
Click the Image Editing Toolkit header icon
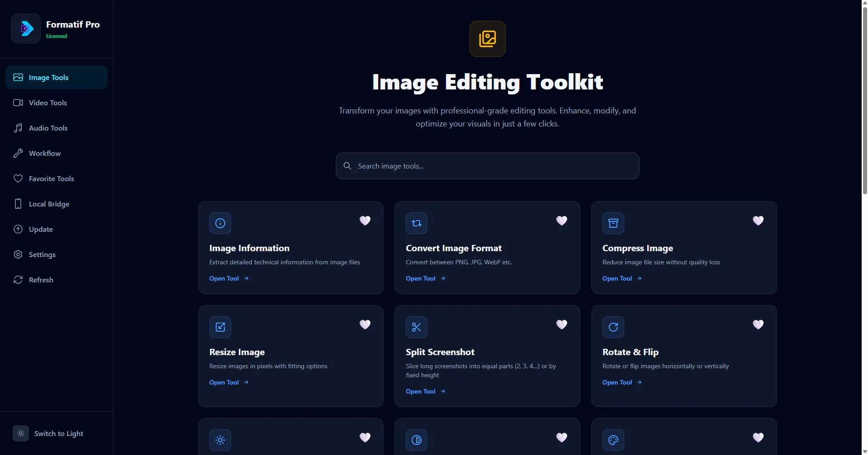coord(488,39)
